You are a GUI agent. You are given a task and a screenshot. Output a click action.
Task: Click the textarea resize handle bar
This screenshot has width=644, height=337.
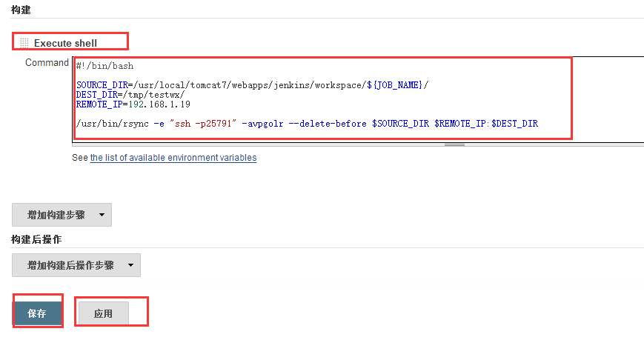click(455, 144)
